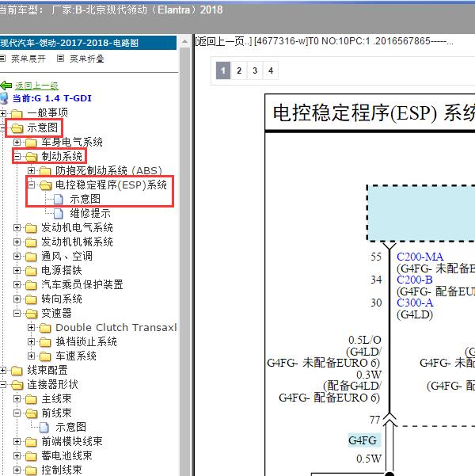Click the 变速器 open-folder icon
Viewport: 475px width, 476px height.
[x=31, y=314]
